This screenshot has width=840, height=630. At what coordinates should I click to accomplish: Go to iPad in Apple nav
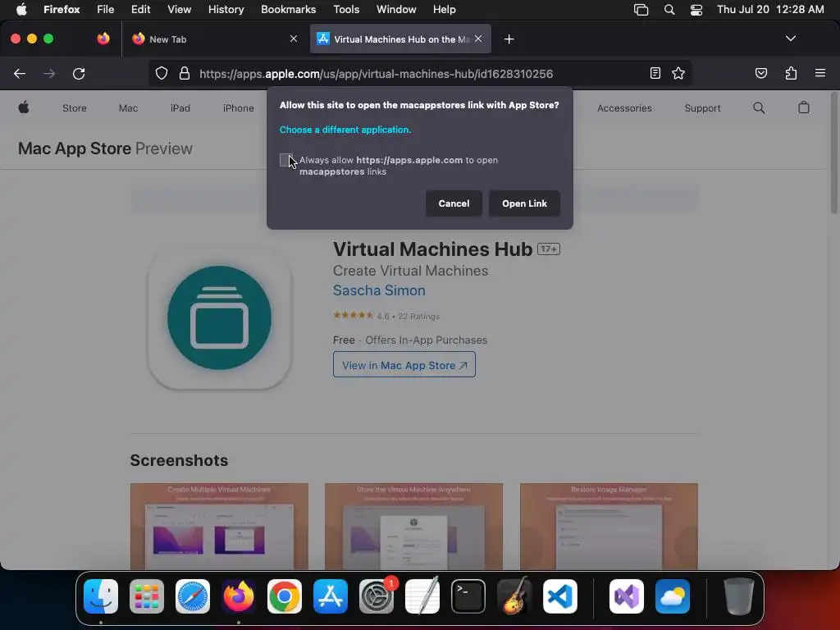coord(180,107)
